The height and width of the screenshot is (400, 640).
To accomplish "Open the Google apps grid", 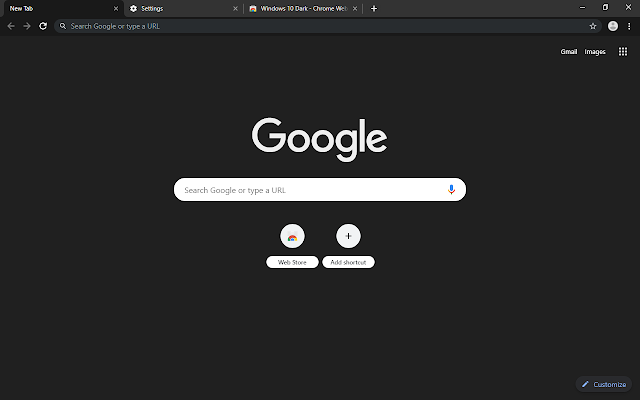I will [622, 51].
